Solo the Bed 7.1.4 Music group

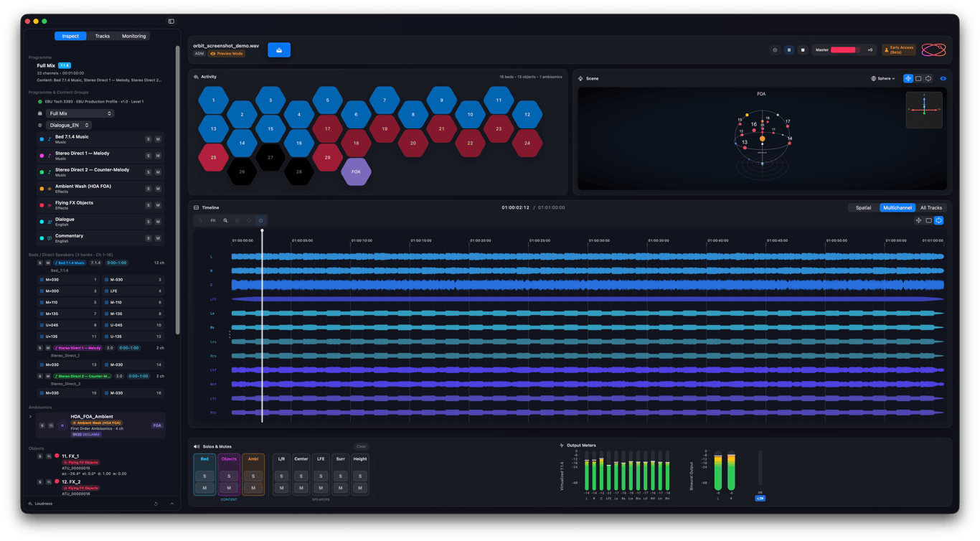click(149, 139)
